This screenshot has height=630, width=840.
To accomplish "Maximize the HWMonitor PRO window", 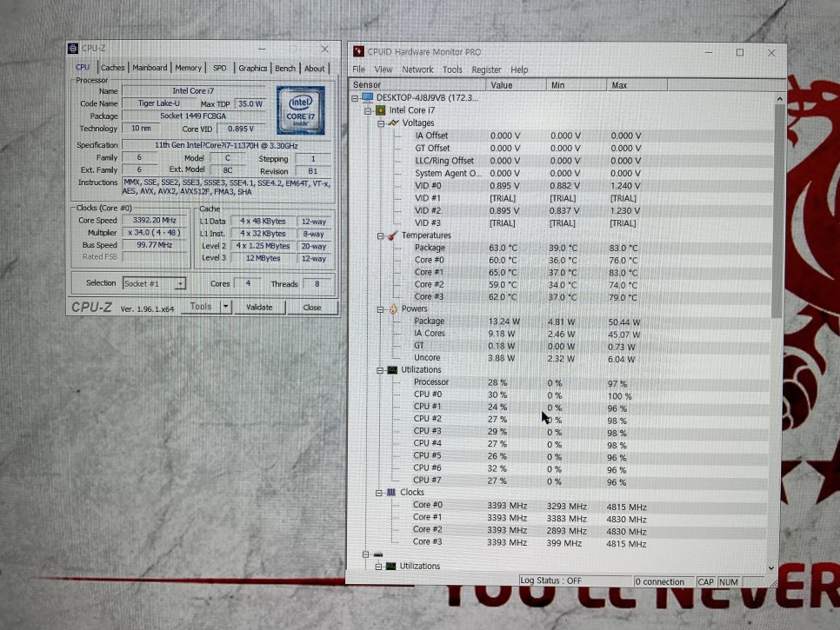I will pyautogui.click(x=740, y=52).
